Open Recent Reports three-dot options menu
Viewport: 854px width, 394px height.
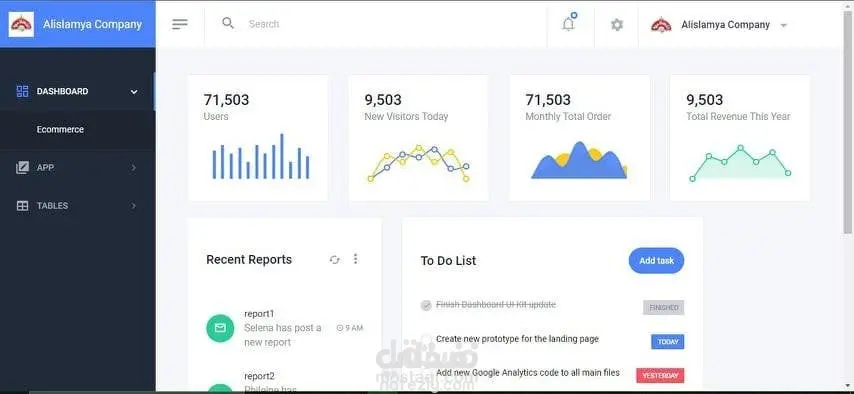coord(356,259)
